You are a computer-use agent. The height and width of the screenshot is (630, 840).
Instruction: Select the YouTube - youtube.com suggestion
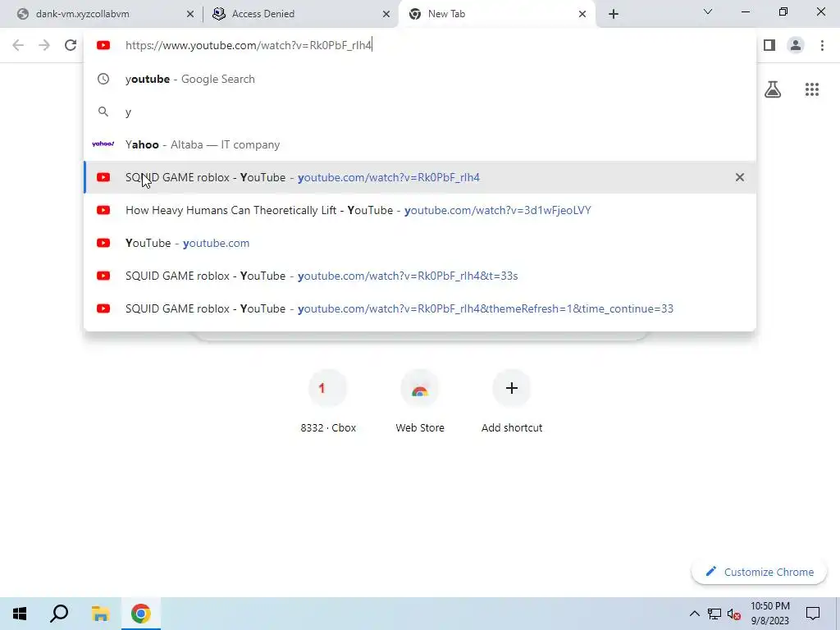420,243
